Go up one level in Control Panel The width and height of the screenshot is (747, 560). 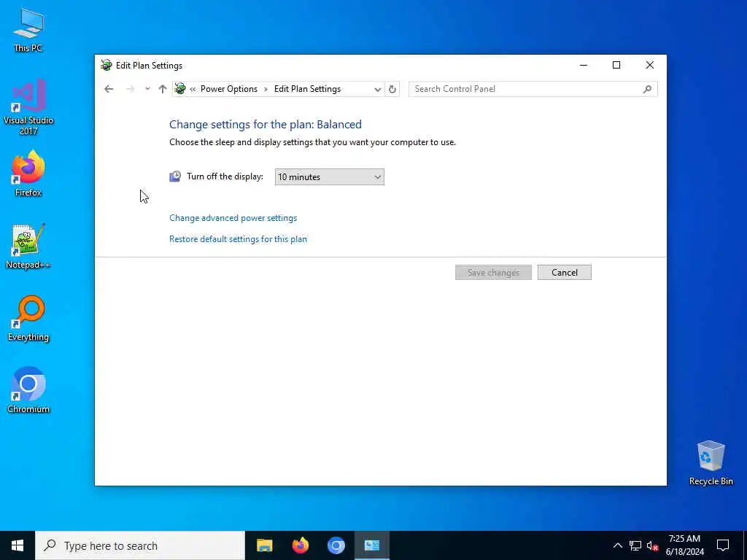click(x=163, y=89)
